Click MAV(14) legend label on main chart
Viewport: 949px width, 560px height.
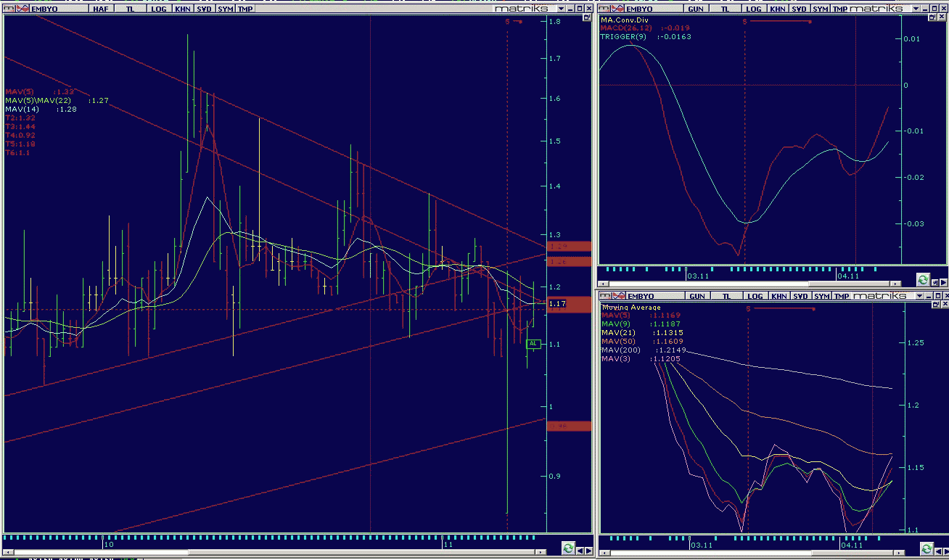(x=22, y=109)
